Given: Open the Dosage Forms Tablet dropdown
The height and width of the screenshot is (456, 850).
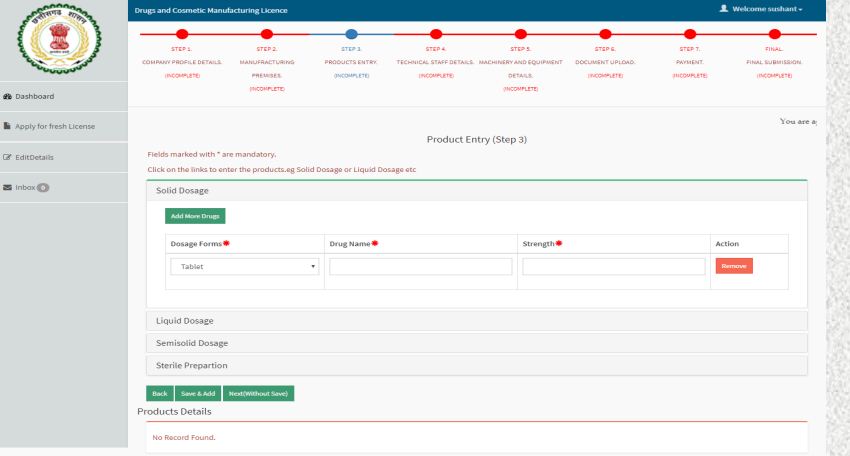Looking at the screenshot, I should pos(244,267).
